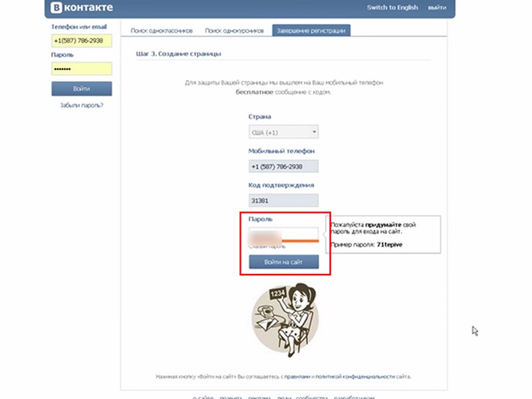532x399 pixels.
Task: Switch to Поиск одноклассников tab
Action: [162, 31]
